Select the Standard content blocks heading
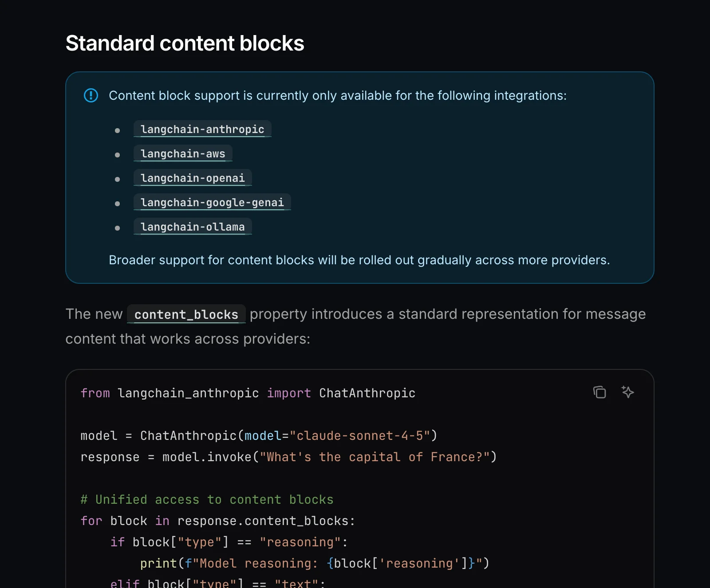The height and width of the screenshot is (588, 710). tap(185, 43)
